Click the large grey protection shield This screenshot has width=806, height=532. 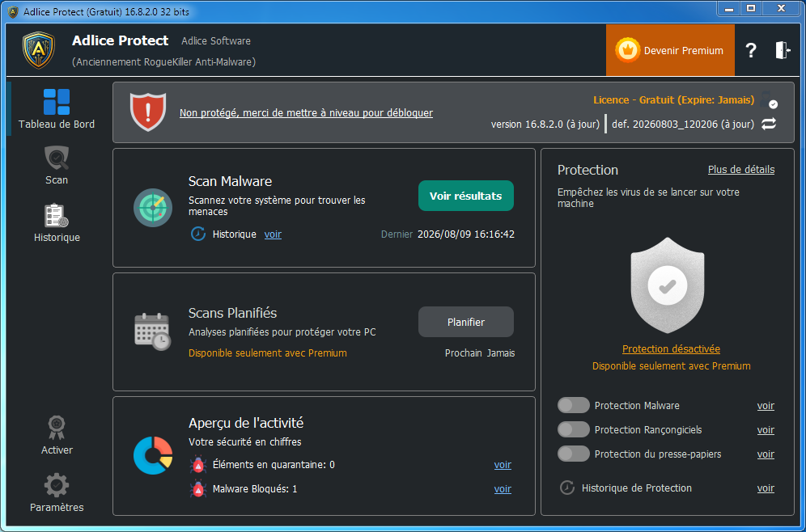click(667, 285)
